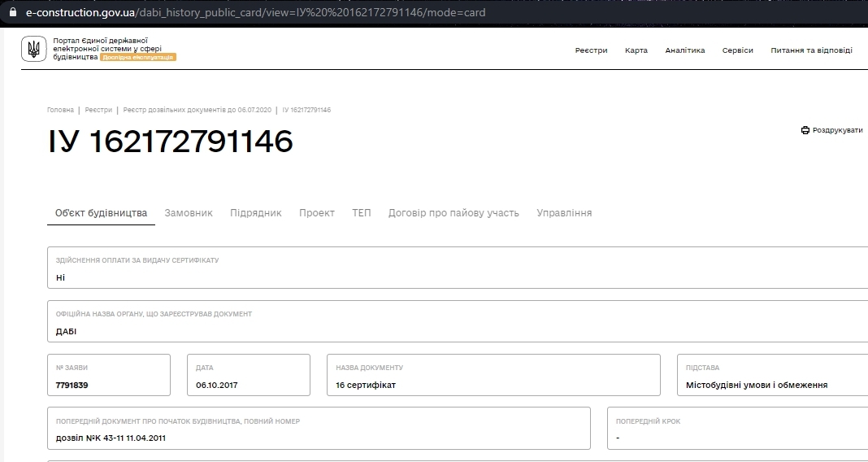Switch to Договір про пайову участь tab
The image size is (868, 462).
point(454,213)
